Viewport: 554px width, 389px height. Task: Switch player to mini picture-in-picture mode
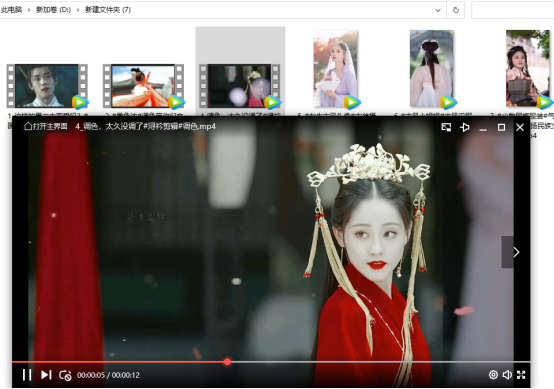tap(446, 127)
